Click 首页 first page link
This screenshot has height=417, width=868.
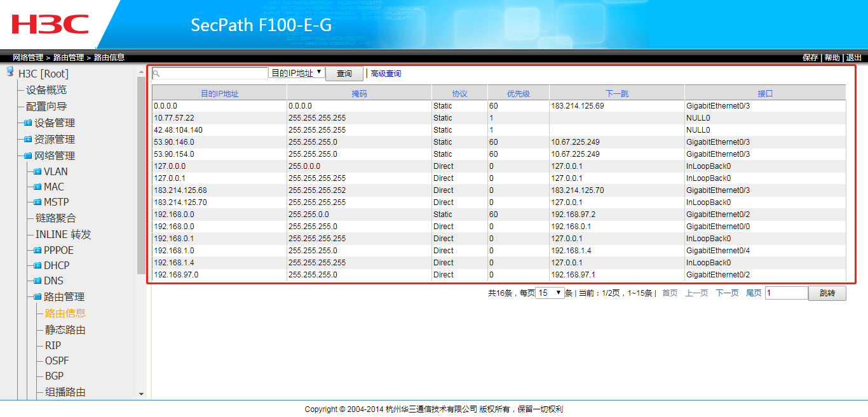click(x=670, y=293)
